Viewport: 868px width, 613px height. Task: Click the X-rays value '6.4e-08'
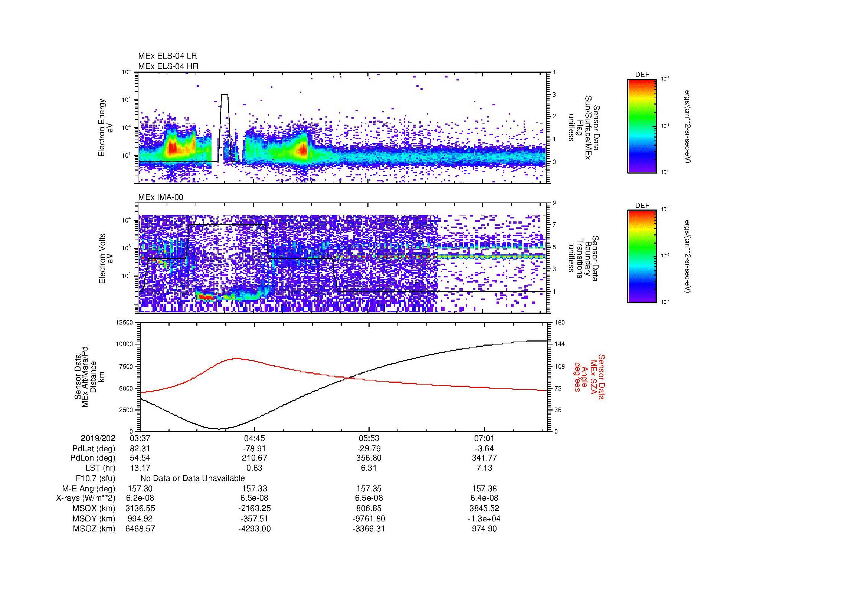click(484, 498)
